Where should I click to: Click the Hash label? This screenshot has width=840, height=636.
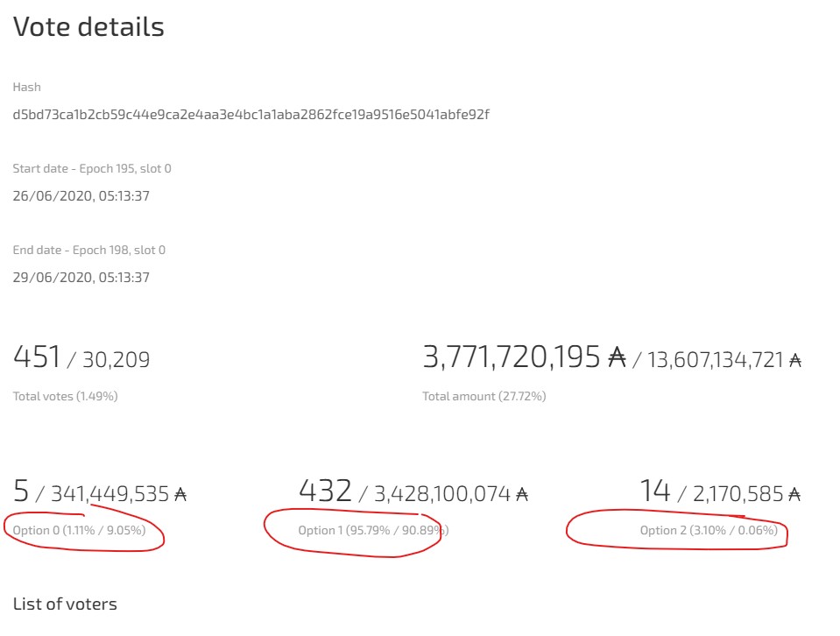coord(26,87)
